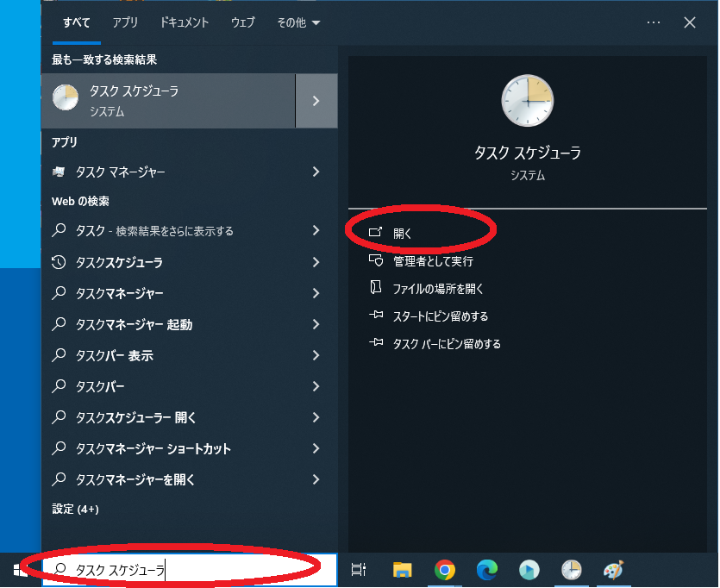
Task: Select ファイルの場所を開く option
Action: (x=438, y=288)
